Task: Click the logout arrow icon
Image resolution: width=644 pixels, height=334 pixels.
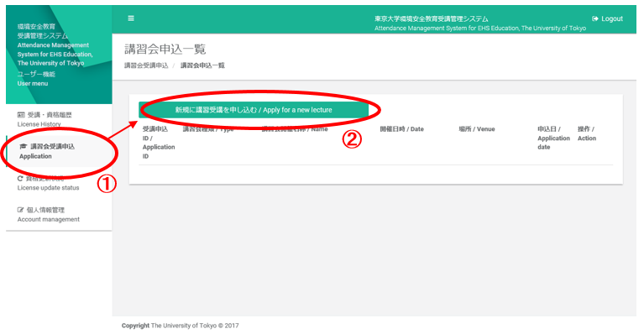Action: pos(595,18)
